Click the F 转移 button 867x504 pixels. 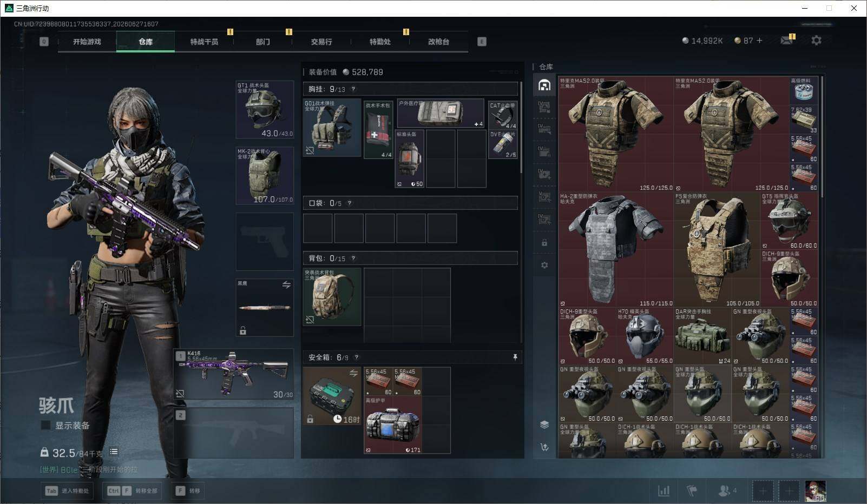pos(188,491)
